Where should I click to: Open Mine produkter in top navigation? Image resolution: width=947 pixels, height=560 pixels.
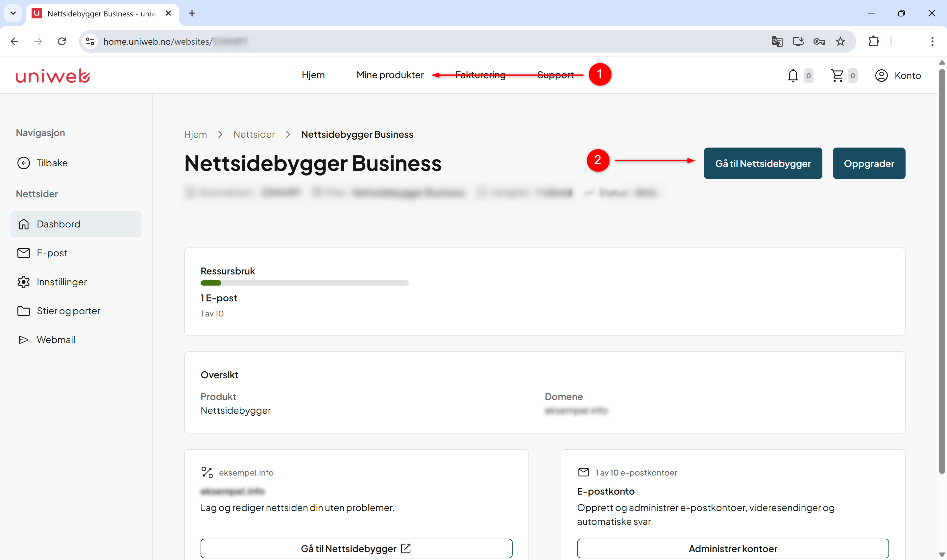pyautogui.click(x=390, y=75)
